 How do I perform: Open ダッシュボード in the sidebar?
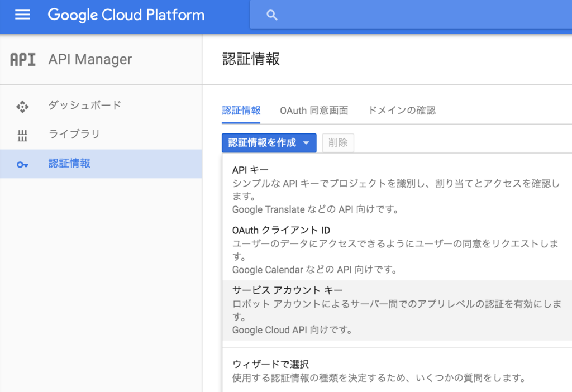(x=85, y=105)
